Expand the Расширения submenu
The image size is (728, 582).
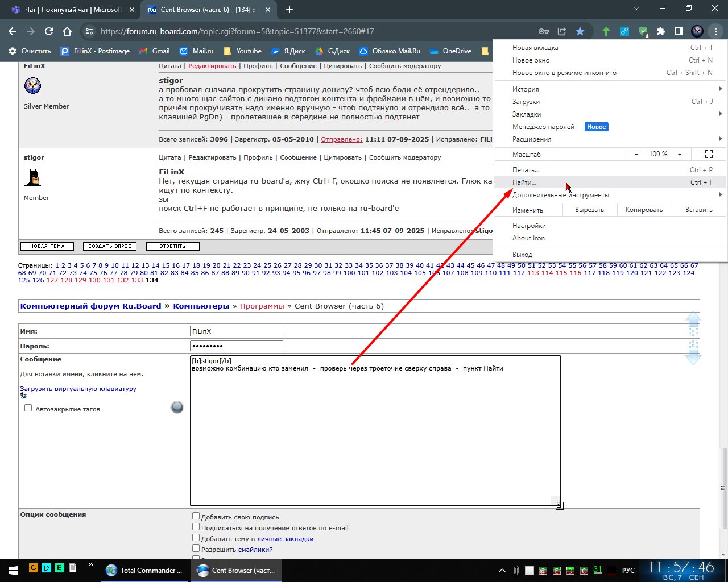pyautogui.click(x=610, y=139)
